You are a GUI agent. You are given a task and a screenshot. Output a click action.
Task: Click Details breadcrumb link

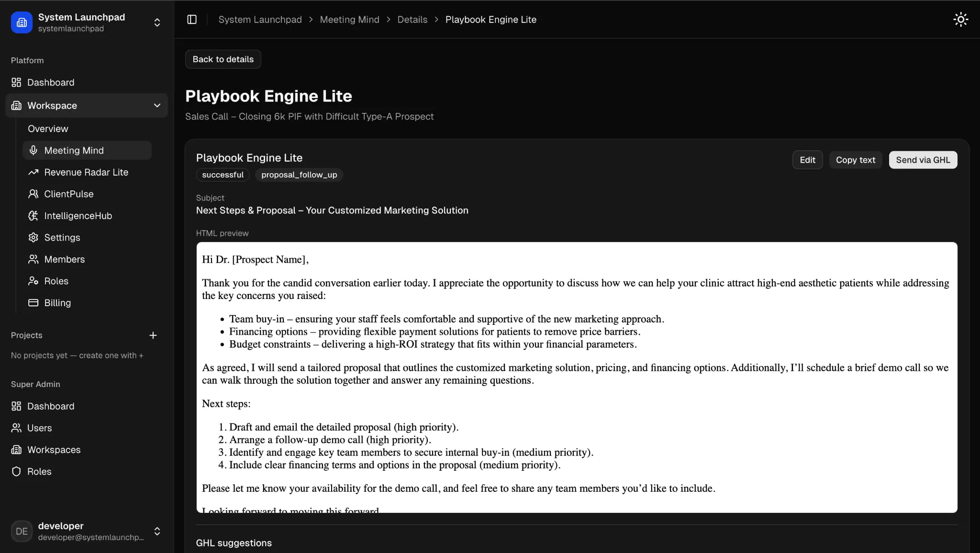[x=412, y=20]
